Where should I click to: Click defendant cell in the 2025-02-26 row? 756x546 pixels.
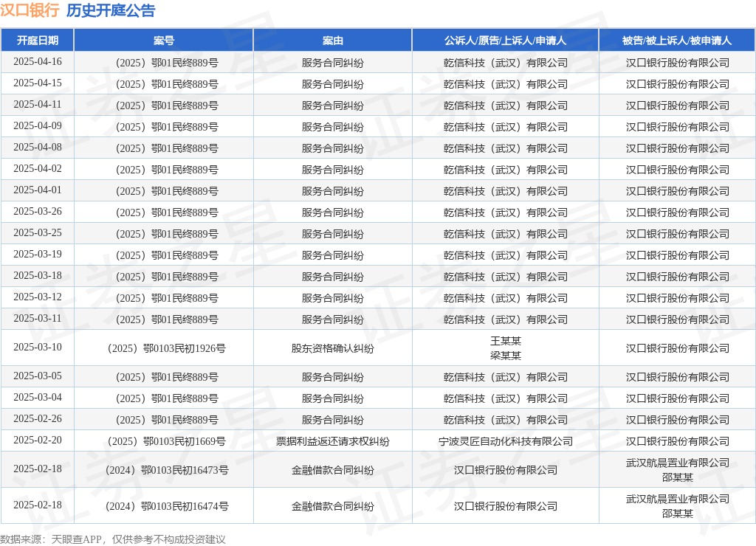[677, 420]
